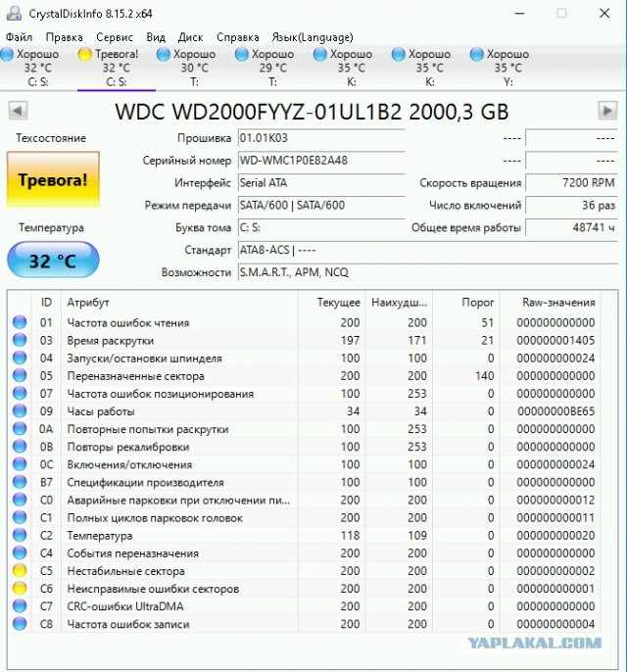Click blue status icon for Частота ошибок записи

tap(20, 624)
